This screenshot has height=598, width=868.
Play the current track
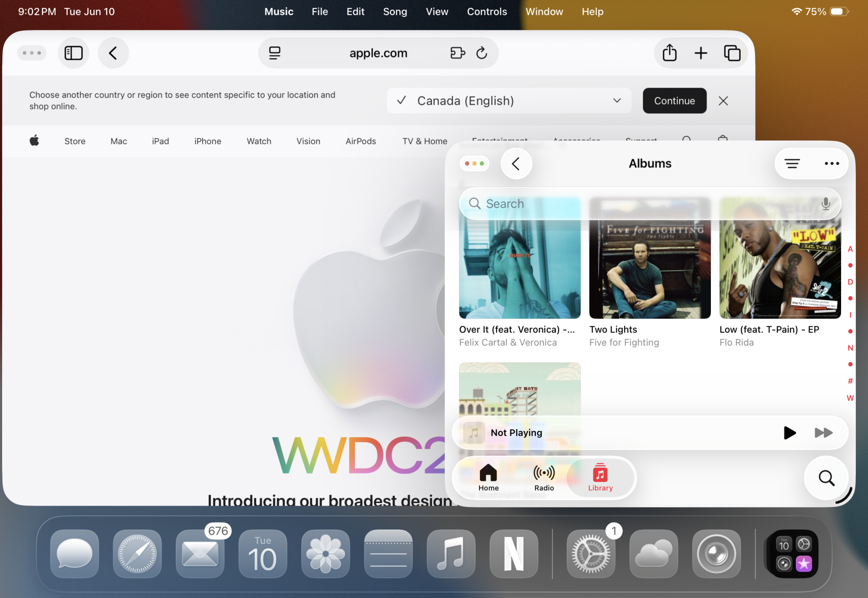click(x=789, y=432)
